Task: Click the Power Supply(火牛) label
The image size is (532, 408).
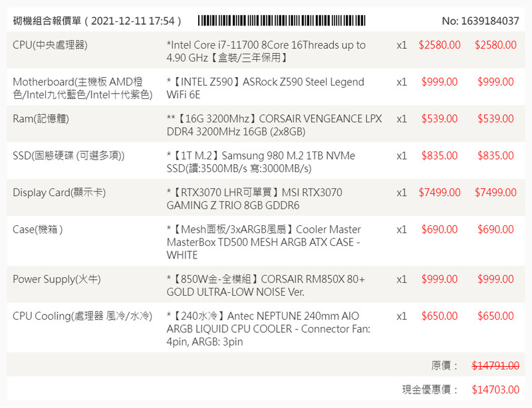Action: pyautogui.click(x=57, y=279)
